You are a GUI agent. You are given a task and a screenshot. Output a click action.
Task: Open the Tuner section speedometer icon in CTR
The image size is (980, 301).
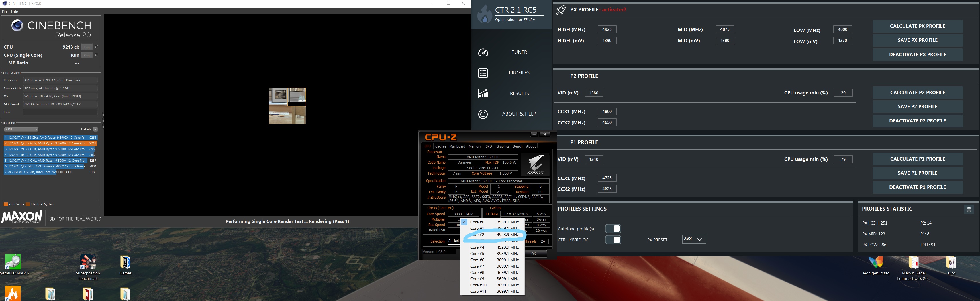(483, 52)
